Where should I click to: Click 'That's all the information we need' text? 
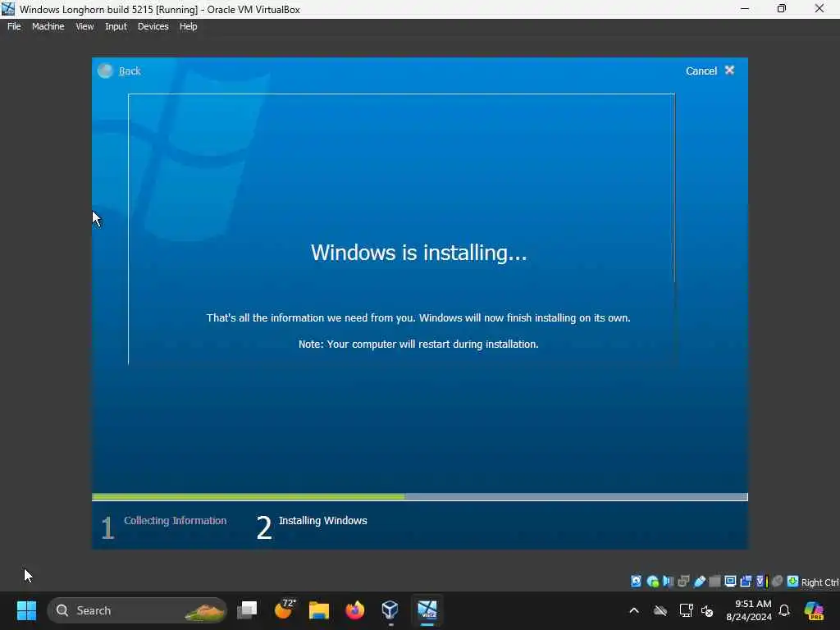[418, 317]
